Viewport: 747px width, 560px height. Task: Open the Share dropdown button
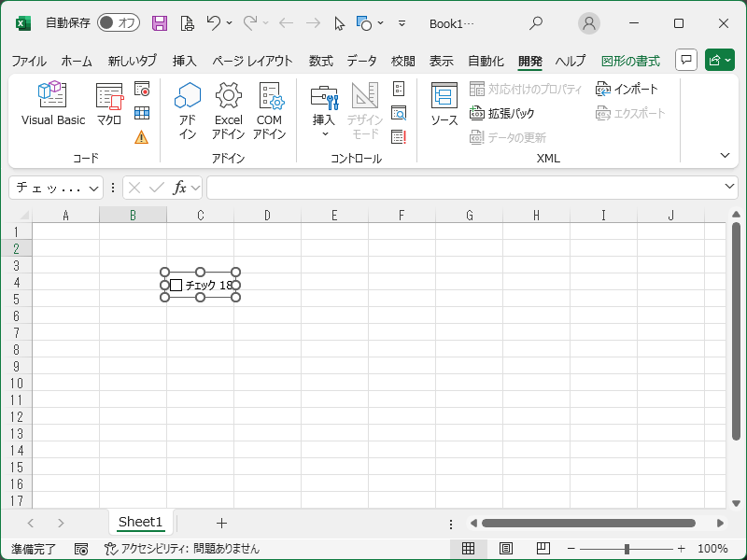point(720,60)
